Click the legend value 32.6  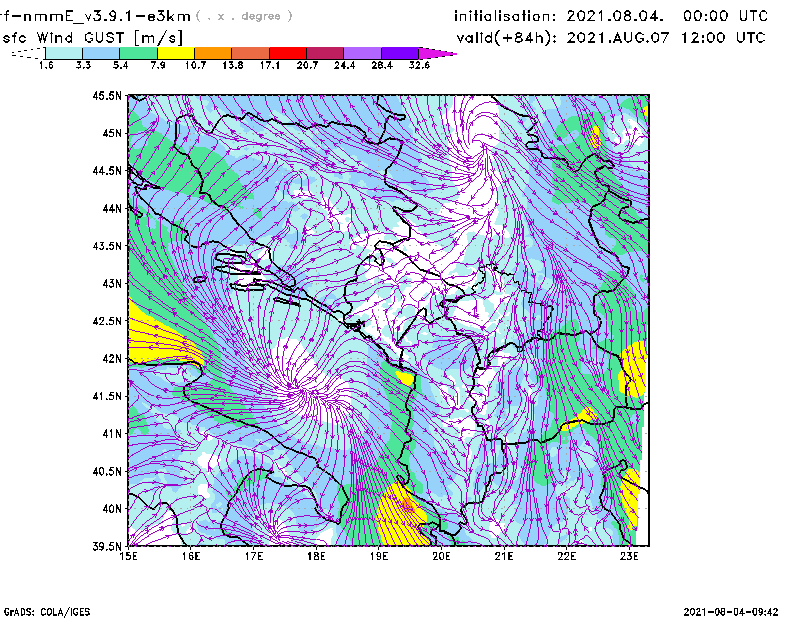tap(419, 65)
